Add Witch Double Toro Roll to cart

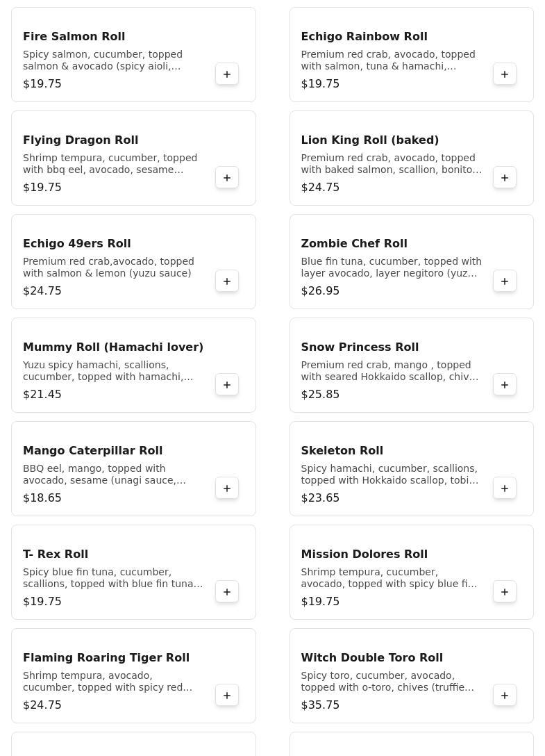point(505,696)
